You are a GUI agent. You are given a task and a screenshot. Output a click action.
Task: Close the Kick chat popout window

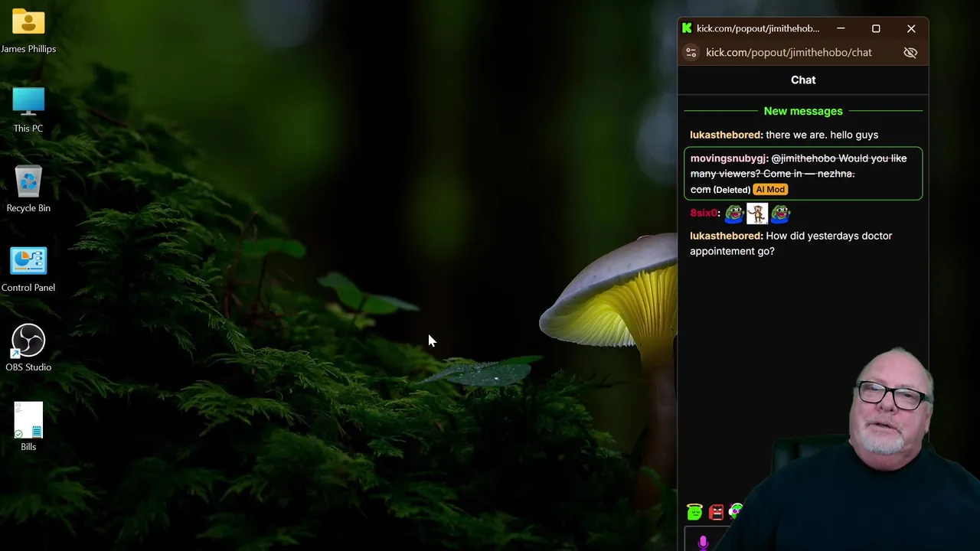coord(911,28)
